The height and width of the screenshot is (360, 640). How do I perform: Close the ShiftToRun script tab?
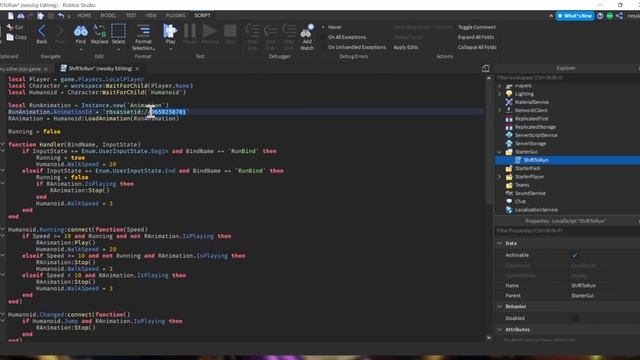[137, 69]
